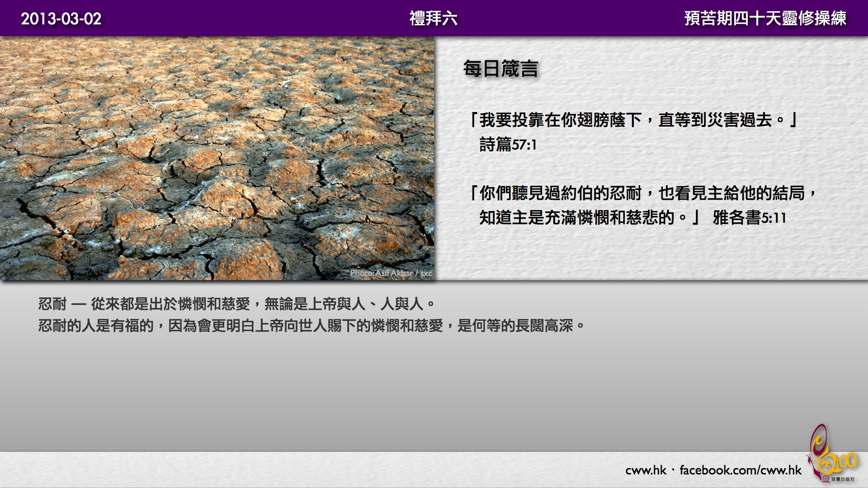Click the small cross emblem beside 道聲出版社
The image size is (868, 488).
(826, 479)
